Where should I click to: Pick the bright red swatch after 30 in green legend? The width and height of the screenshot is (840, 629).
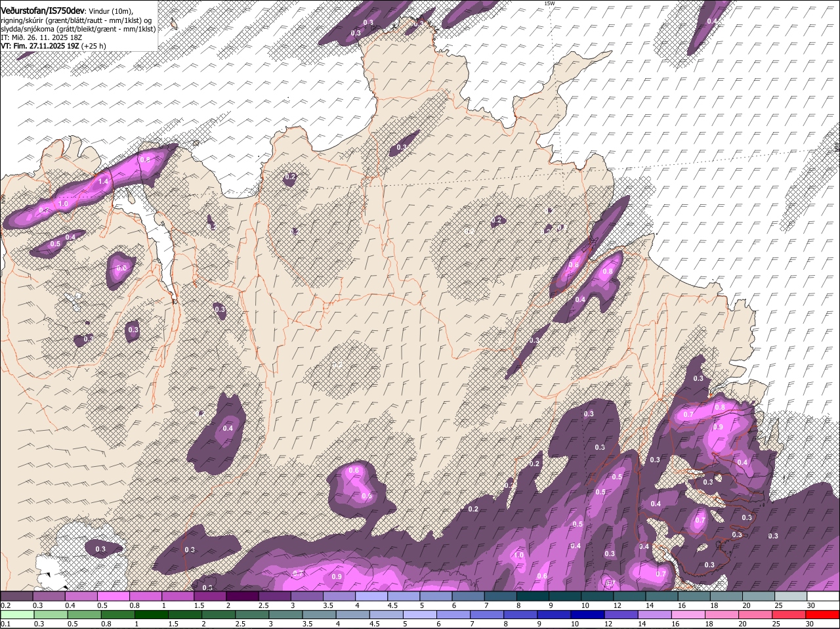[x=823, y=615]
